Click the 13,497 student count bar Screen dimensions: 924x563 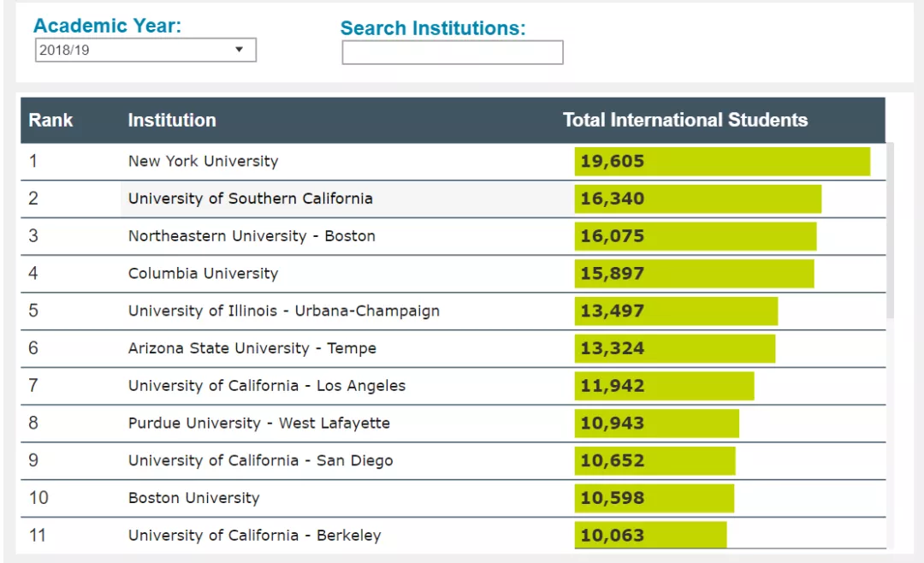[676, 311]
